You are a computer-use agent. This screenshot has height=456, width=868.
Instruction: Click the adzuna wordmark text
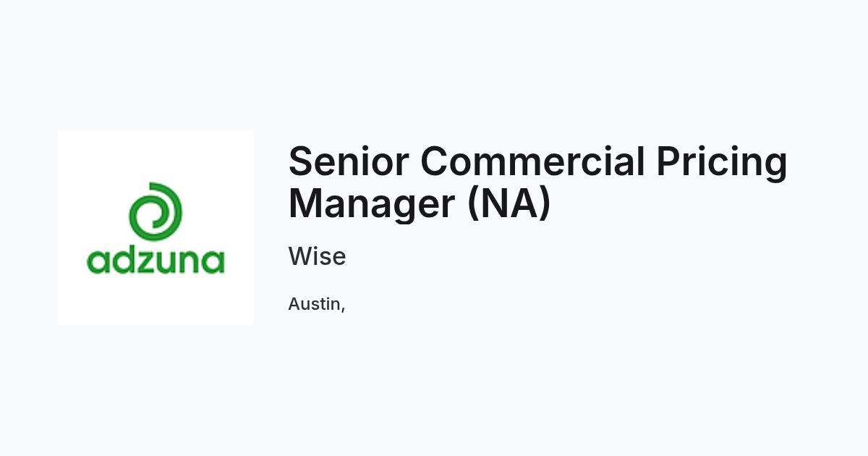click(156, 261)
